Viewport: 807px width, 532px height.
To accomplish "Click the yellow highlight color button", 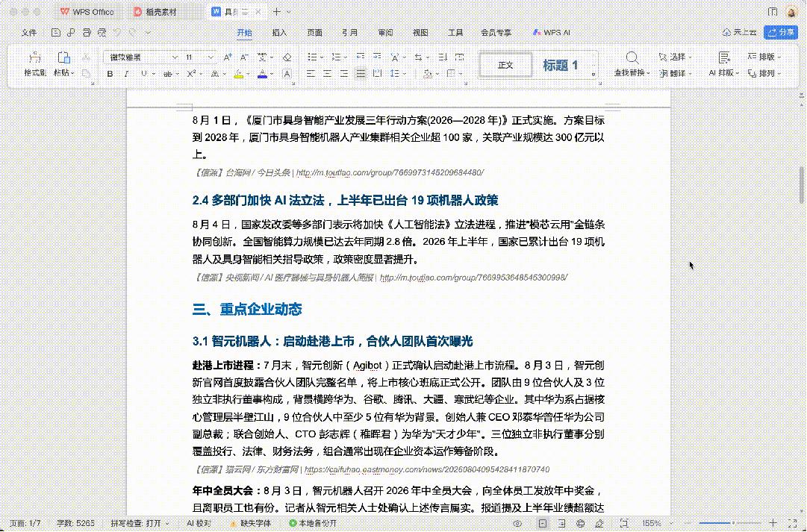I will (238, 74).
